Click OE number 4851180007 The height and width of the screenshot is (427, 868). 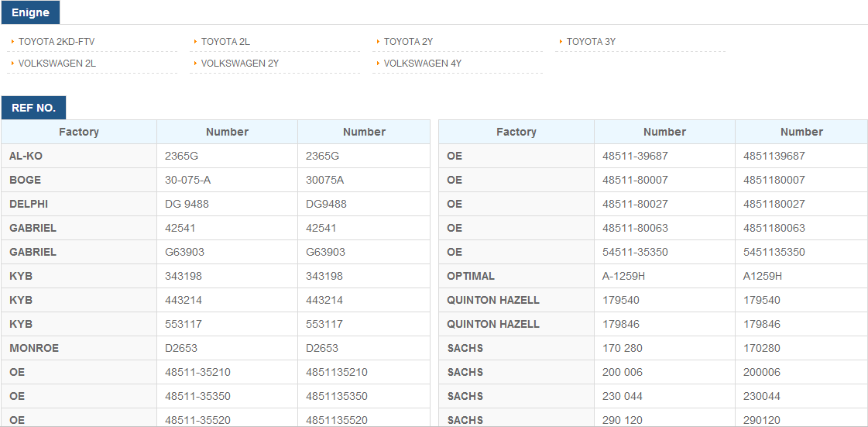(774, 180)
